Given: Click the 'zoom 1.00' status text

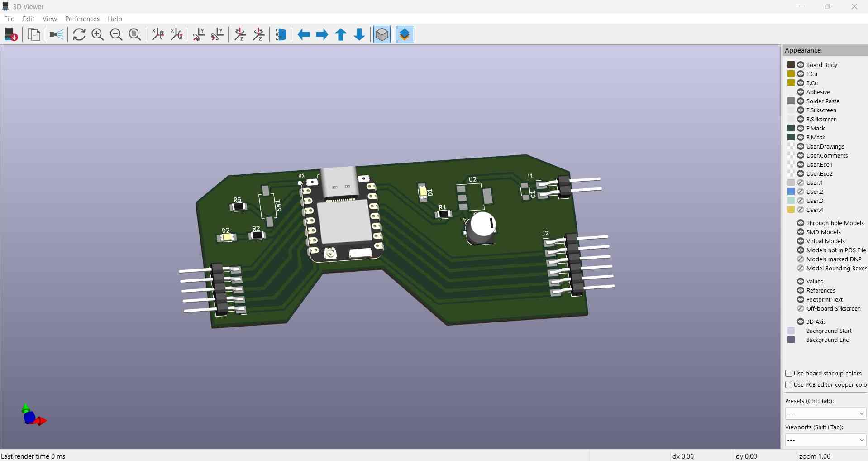Looking at the screenshot, I should (815, 456).
